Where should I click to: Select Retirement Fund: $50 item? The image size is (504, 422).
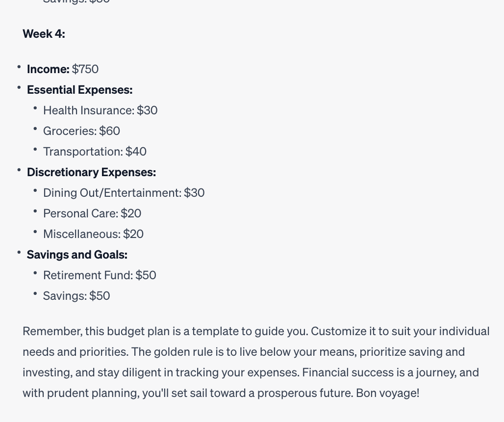(x=100, y=275)
